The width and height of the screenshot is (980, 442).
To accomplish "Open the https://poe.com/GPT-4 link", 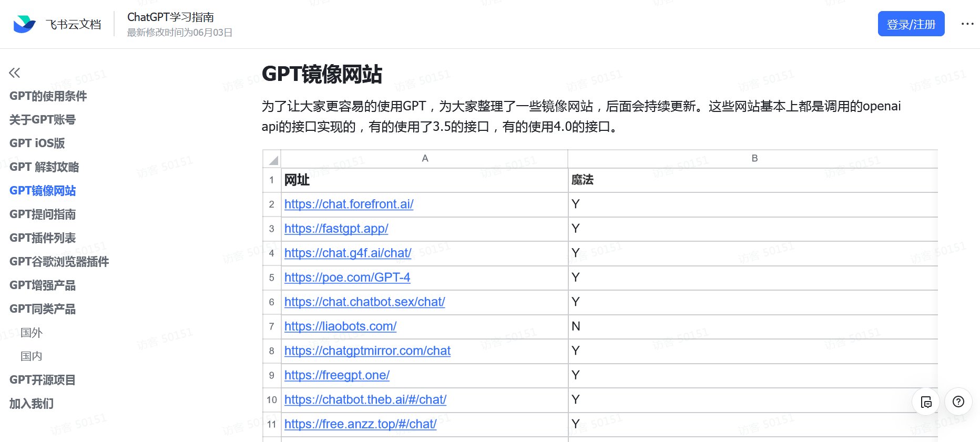I will 348,277.
